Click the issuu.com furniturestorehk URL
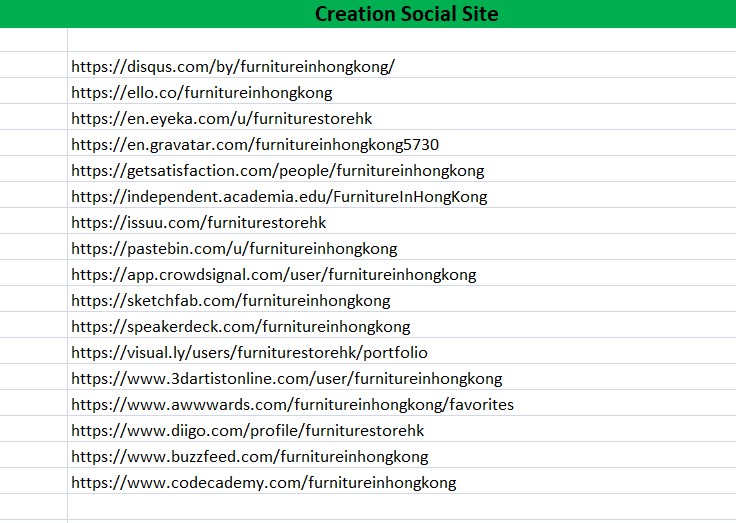The image size is (736, 523). 199,223
